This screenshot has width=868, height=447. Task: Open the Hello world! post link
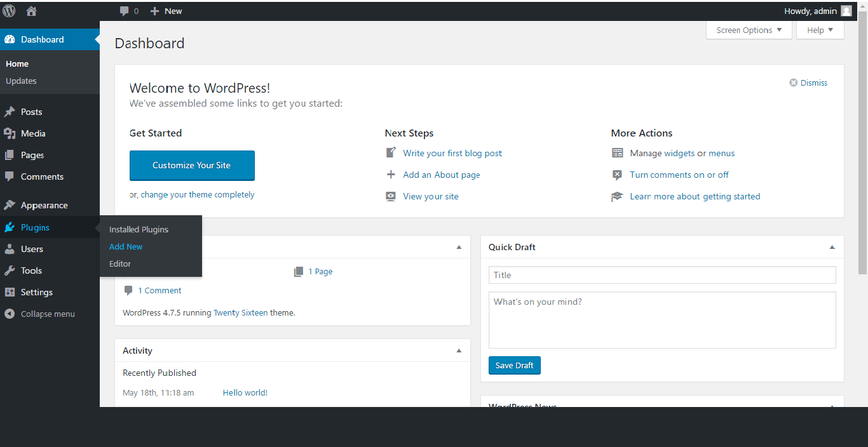pyautogui.click(x=245, y=392)
